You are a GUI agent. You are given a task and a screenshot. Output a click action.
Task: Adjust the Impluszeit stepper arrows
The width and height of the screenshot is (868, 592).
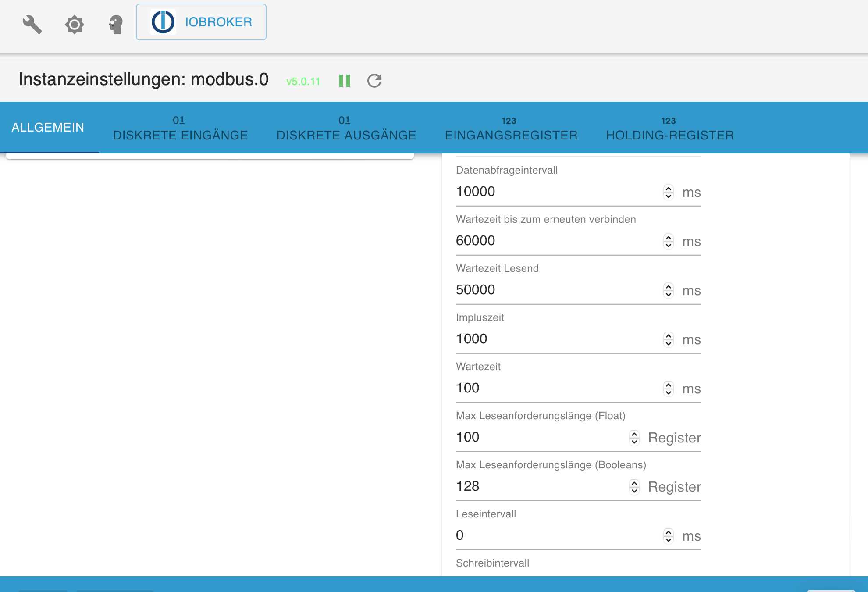pos(668,339)
